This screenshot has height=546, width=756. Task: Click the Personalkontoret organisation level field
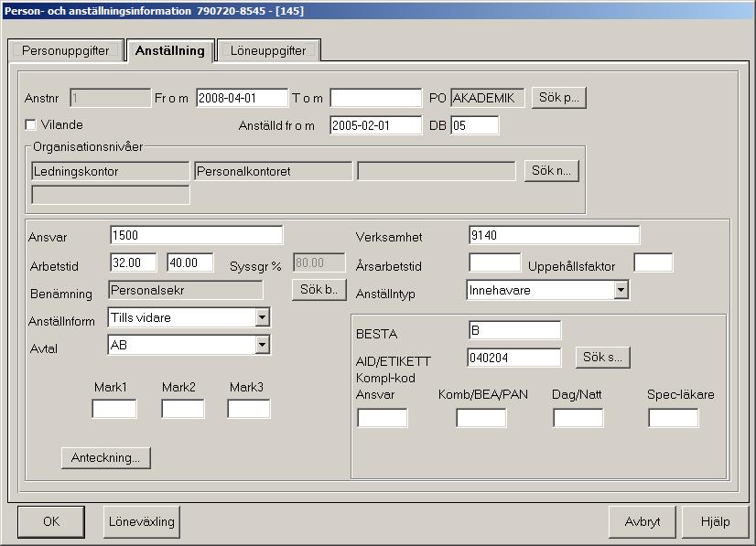(274, 171)
